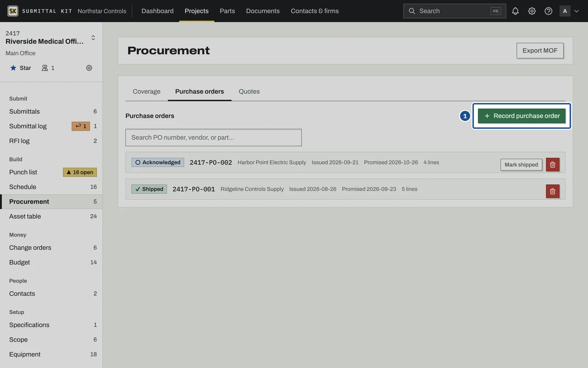Expand the account menu chevron

click(577, 11)
